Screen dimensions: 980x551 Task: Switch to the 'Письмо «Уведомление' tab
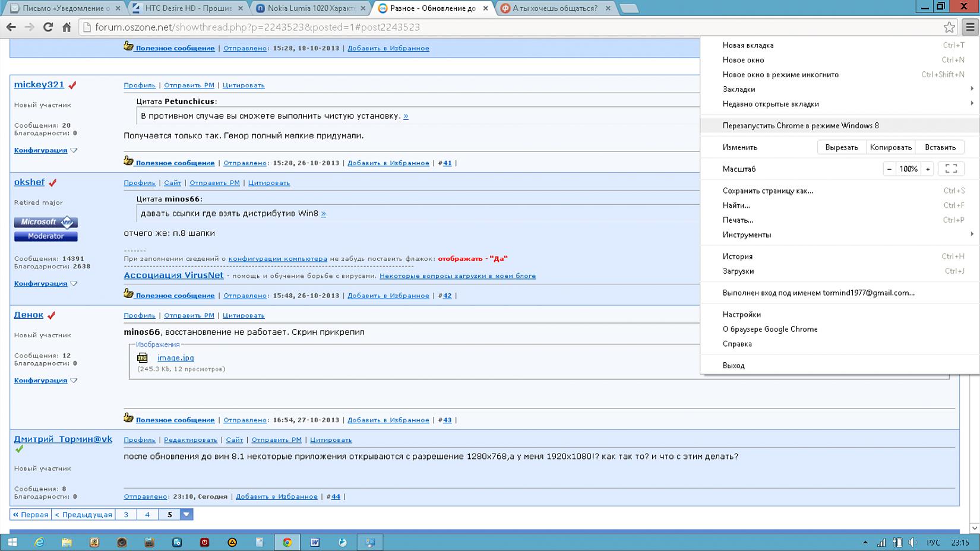click(65, 8)
